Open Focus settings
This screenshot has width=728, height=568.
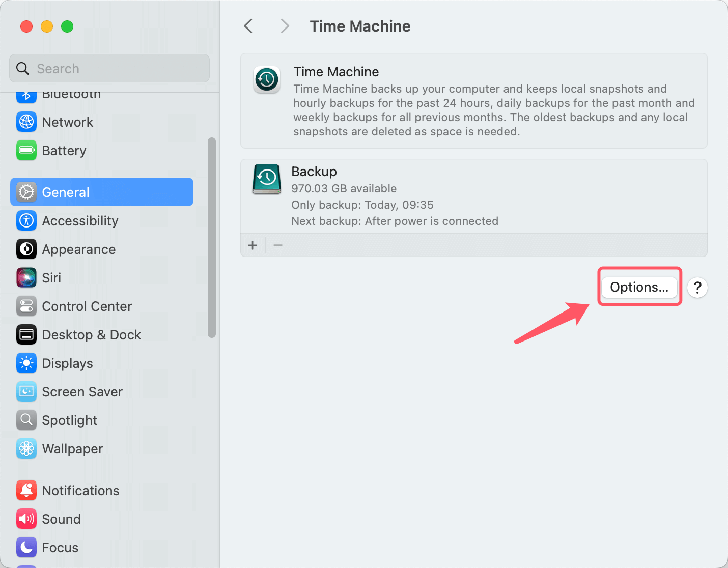(60, 547)
